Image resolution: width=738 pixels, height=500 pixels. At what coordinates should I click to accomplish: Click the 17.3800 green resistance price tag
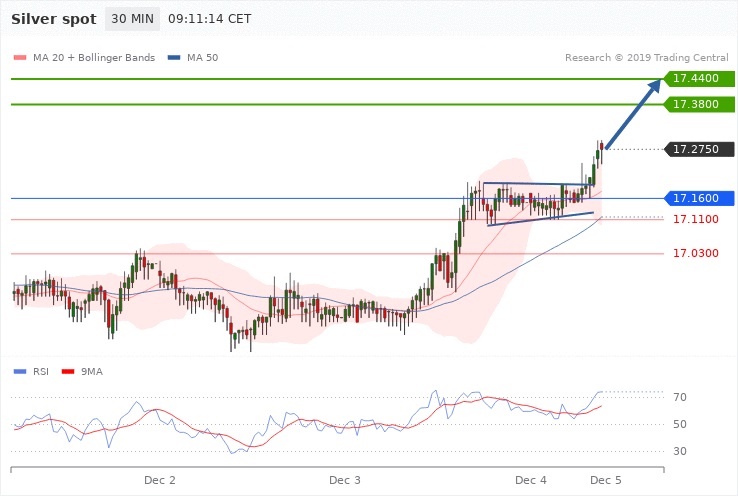click(x=699, y=104)
